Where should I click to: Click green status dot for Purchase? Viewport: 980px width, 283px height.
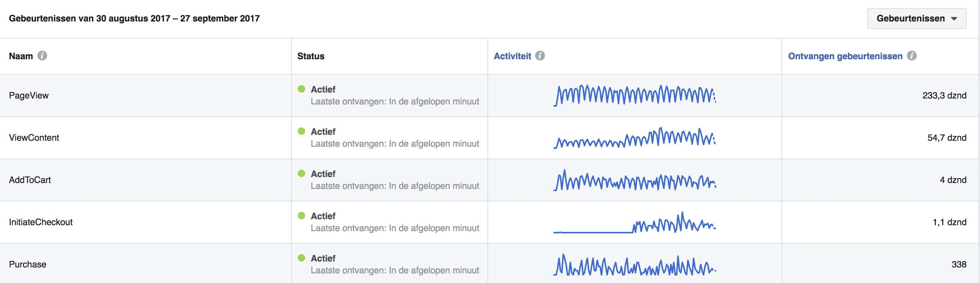coord(302,258)
